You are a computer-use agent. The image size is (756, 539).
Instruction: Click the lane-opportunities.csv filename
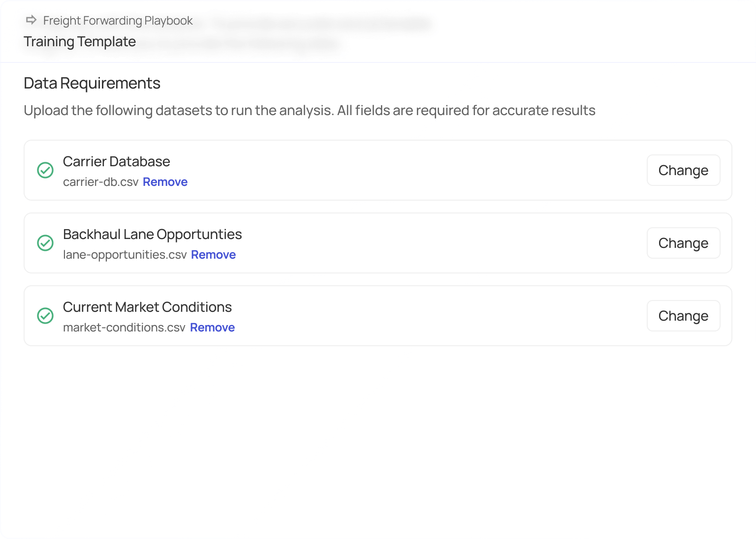coord(124,255)
